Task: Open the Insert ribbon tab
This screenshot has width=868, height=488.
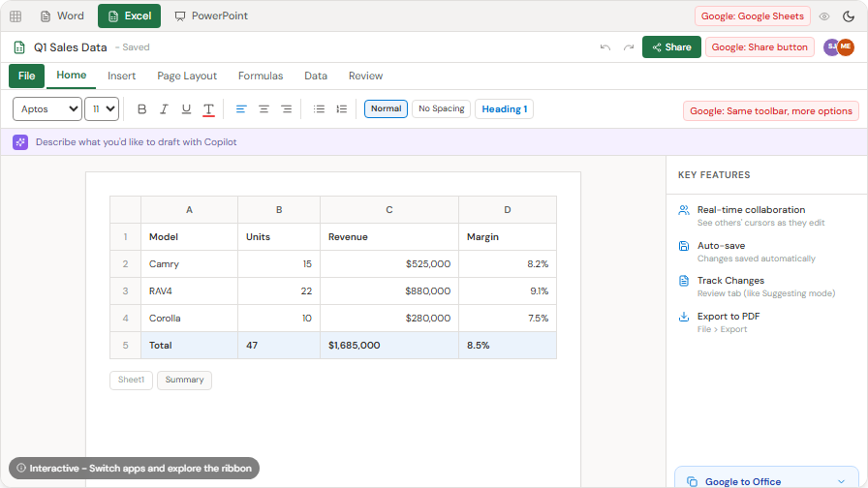Action: 122,76
